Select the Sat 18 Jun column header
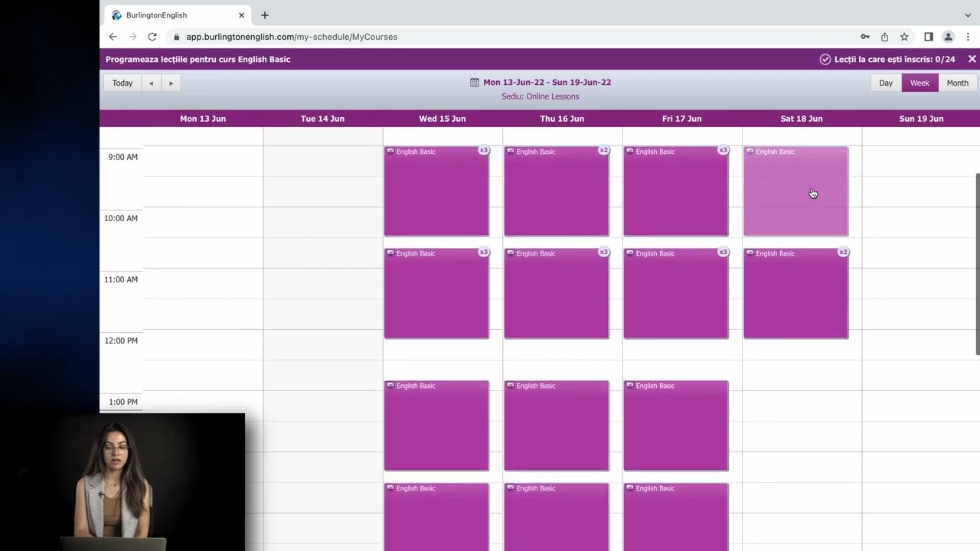The width and height of the screenshot is (980, 551). pyautogui.click(x=802, y=119)
